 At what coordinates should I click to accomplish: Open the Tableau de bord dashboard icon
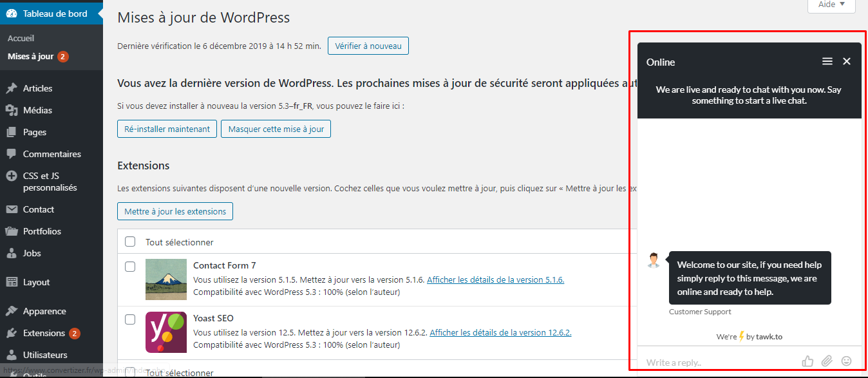coord(12,14)
